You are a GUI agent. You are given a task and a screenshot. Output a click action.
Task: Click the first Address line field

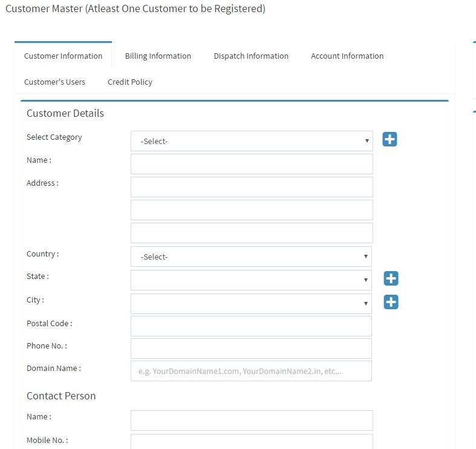coord(252,187)
